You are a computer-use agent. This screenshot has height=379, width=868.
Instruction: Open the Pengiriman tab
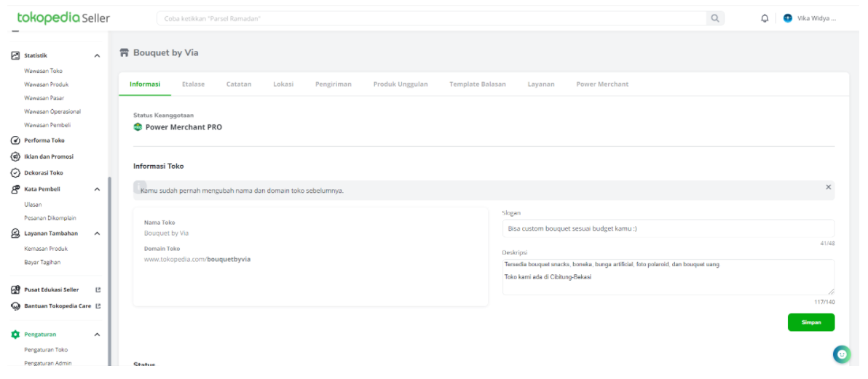[x=334, y=84]
